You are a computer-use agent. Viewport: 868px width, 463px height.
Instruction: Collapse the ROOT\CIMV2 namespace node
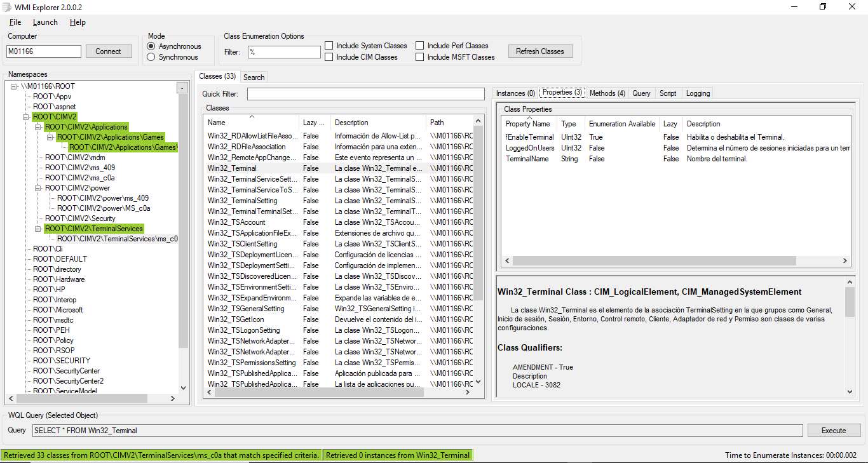[x=26, y=117]
